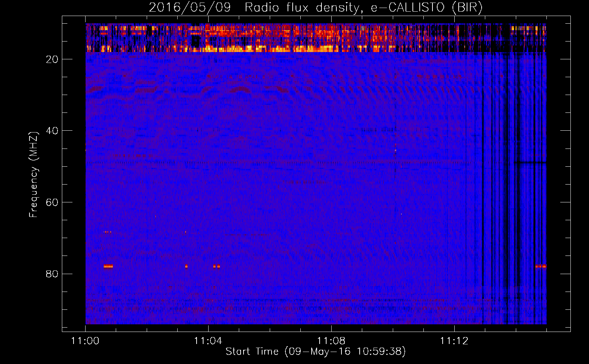Click the '11:04' time tick label
The height and width of the screenshot is (364, 589).
(208, 341)
